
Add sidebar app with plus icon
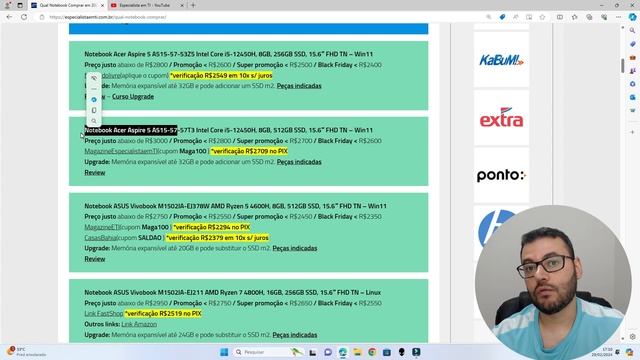click(x=633, y=132)
